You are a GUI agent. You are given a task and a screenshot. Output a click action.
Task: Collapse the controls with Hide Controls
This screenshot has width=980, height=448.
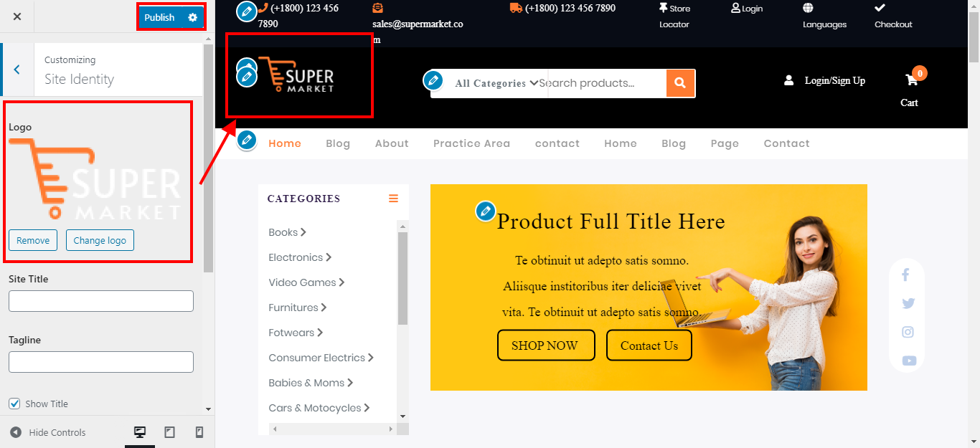click(x=48, y=432)
